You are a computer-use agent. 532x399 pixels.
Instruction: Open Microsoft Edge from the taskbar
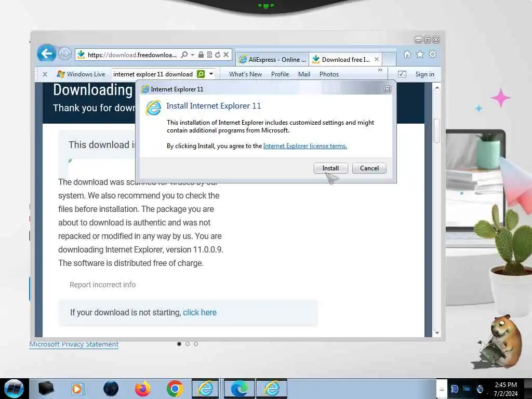(x=239, y=389)
